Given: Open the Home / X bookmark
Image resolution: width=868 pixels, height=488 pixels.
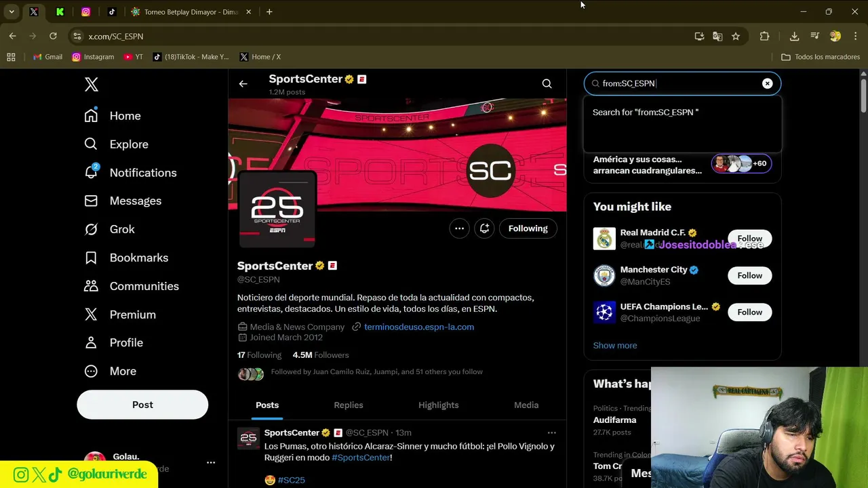Looking at the screenshot, I should 260,57.
